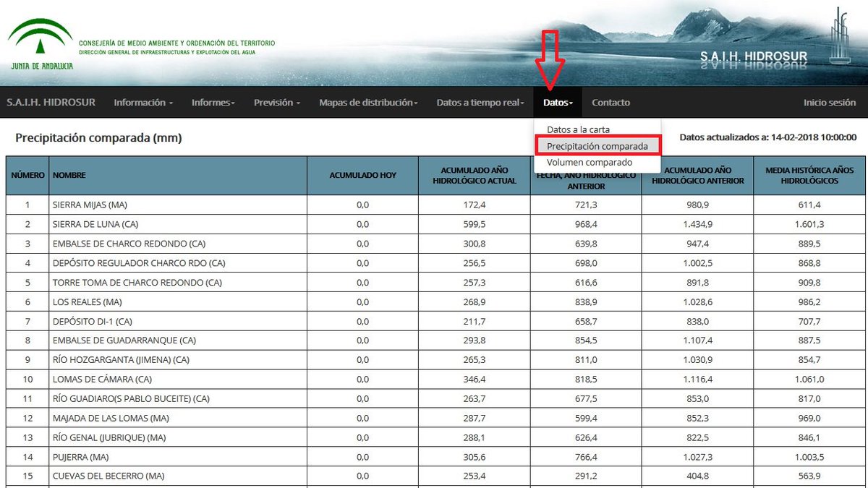Click the NOMBRE column header

(178, 176)
